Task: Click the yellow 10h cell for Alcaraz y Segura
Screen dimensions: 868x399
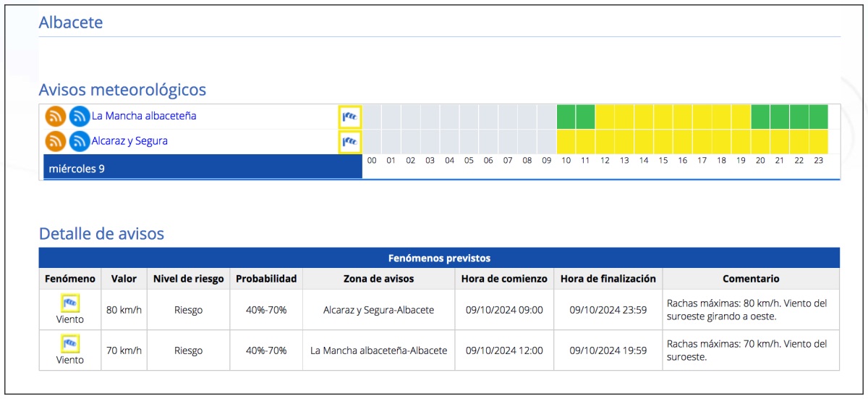Action: (566, 141)
